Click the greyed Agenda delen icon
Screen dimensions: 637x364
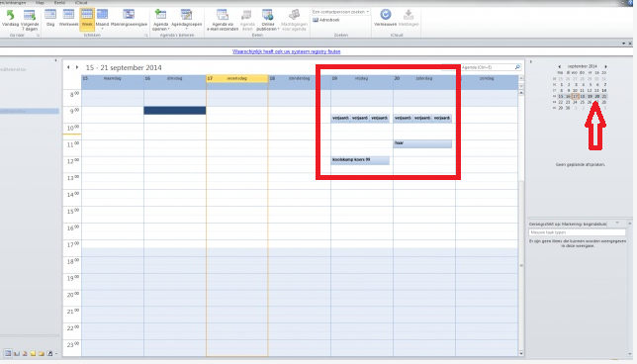point(247,20)
